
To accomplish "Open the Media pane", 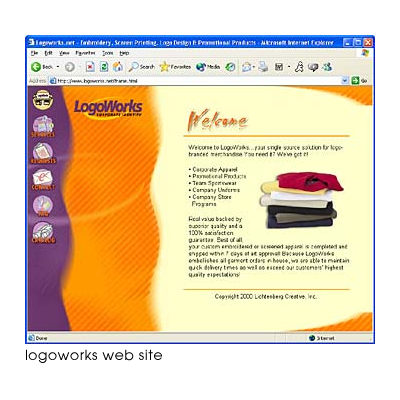I will [208, 67].
